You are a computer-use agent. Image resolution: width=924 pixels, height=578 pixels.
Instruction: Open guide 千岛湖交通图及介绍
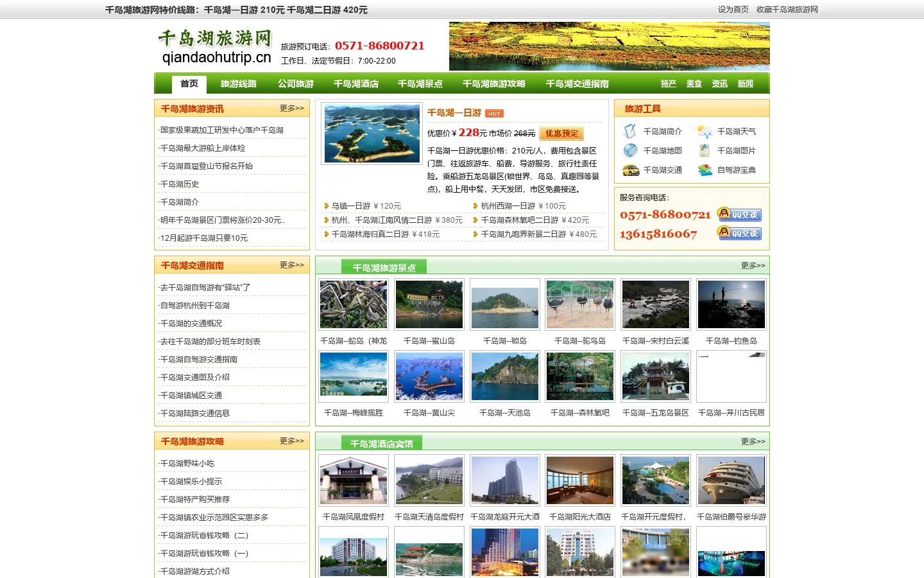[194, 378]
